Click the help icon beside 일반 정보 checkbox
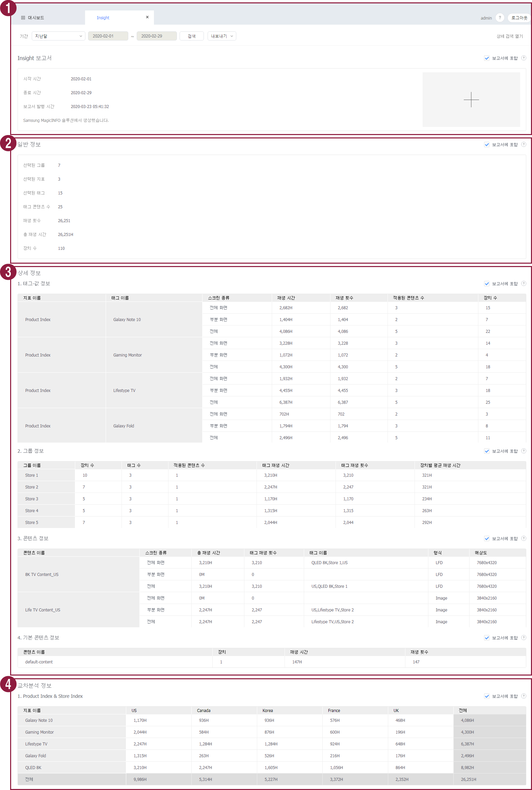This screenshot has height=790, width=532. tap(524, 144)
